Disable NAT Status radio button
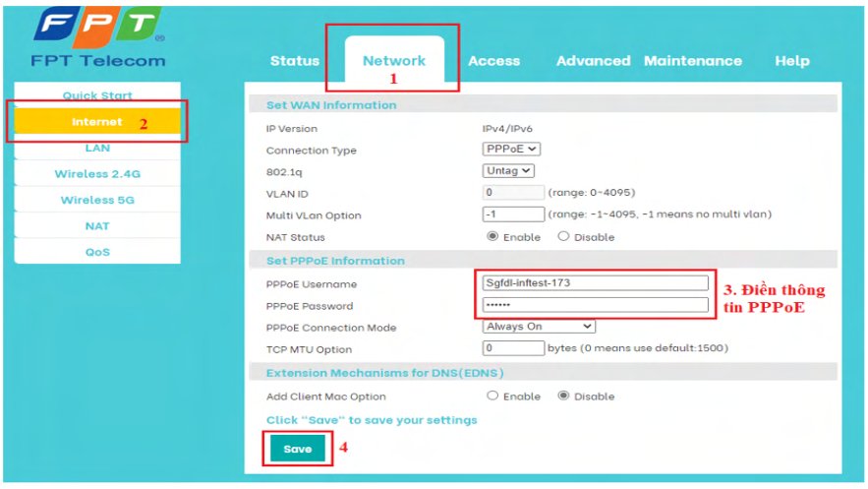 point(563,236)
